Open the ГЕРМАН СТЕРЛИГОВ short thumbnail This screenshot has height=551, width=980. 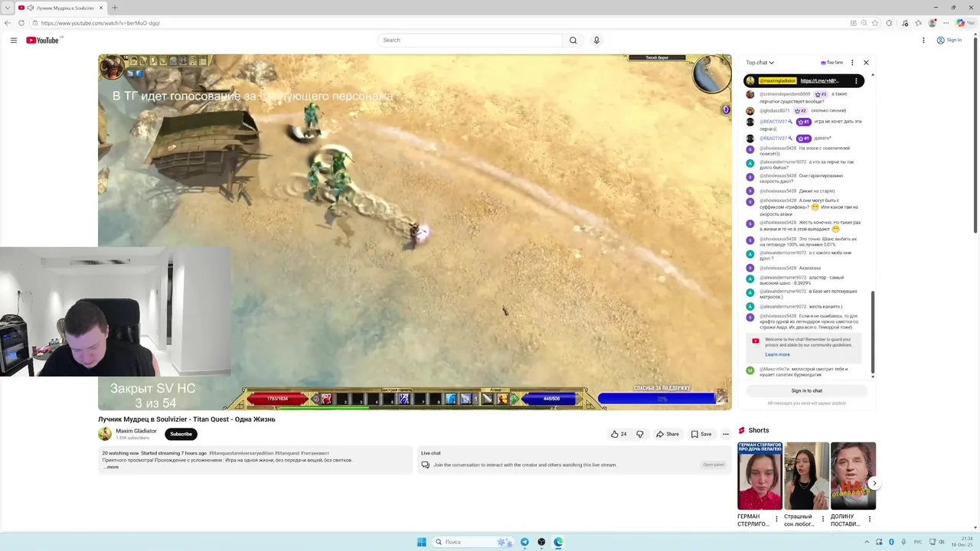(759, 476)
